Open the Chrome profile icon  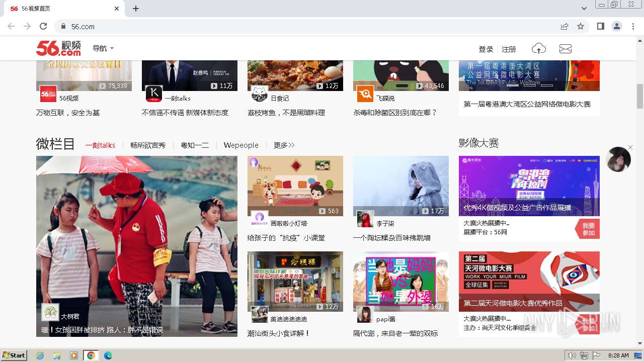pyautogui.click(x=616, y=26)
